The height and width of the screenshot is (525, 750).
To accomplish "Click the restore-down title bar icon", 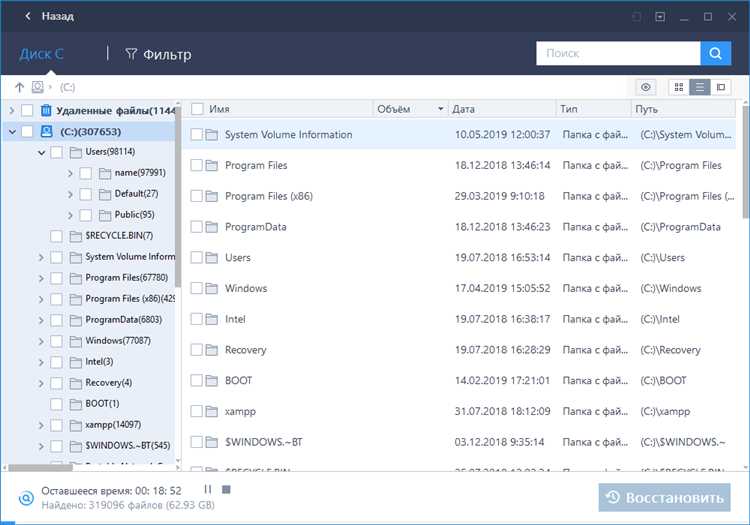I will pyautogui.click(x=660, y=17).
